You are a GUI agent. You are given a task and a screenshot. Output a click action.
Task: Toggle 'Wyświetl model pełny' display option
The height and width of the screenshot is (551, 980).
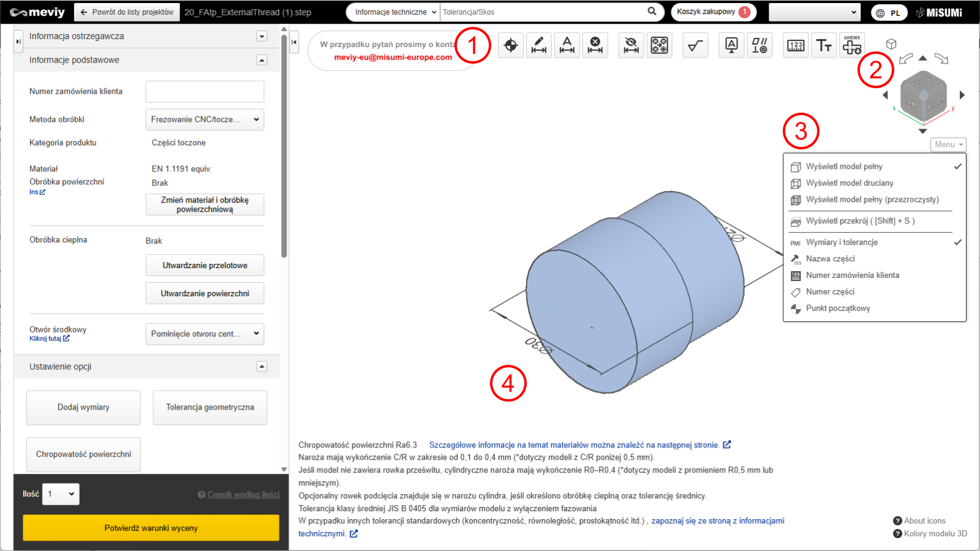[x=844, y=167]
